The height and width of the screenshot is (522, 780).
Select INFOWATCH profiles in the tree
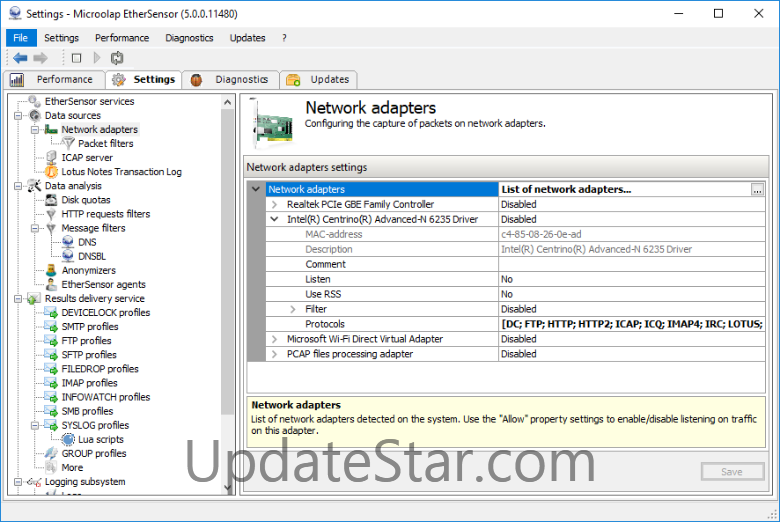[x=106, y=397]
